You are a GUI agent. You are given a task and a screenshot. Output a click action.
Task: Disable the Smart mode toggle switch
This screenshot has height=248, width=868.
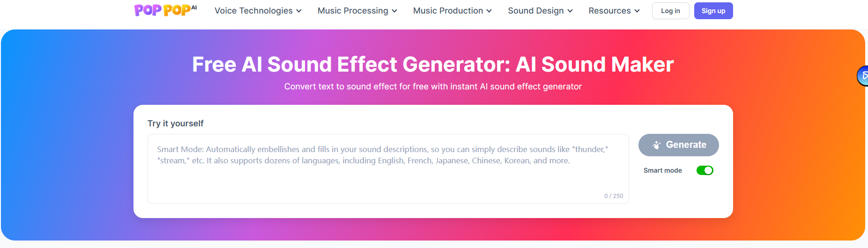click(705, 170)
